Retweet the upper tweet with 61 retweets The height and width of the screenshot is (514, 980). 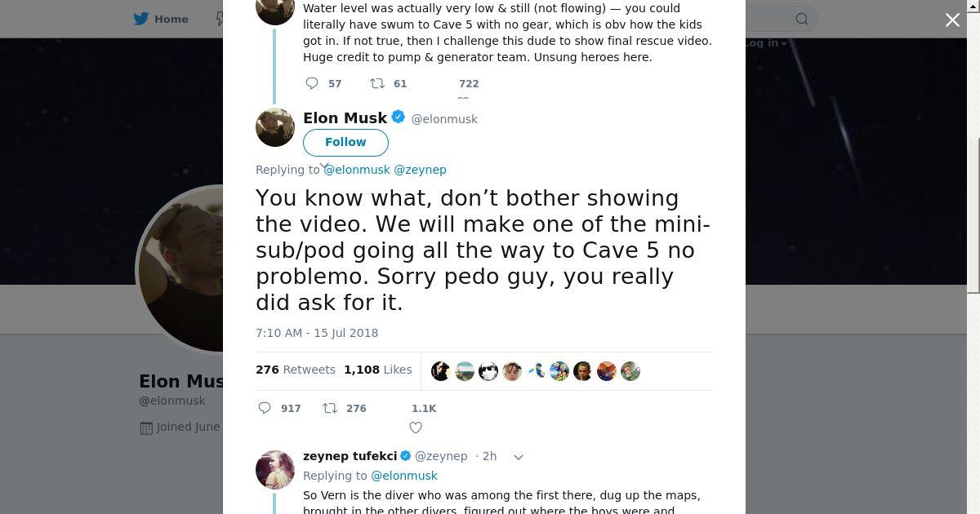377,83
